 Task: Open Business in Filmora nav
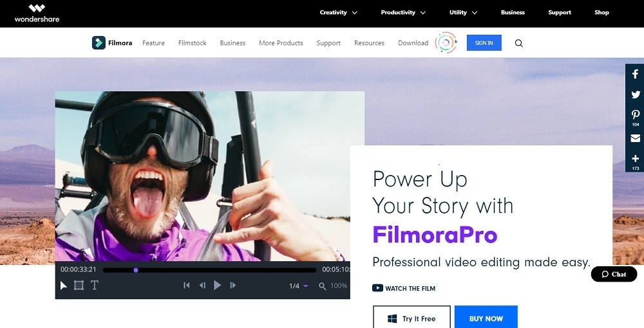pyautogui.click(x=232, y=42)
